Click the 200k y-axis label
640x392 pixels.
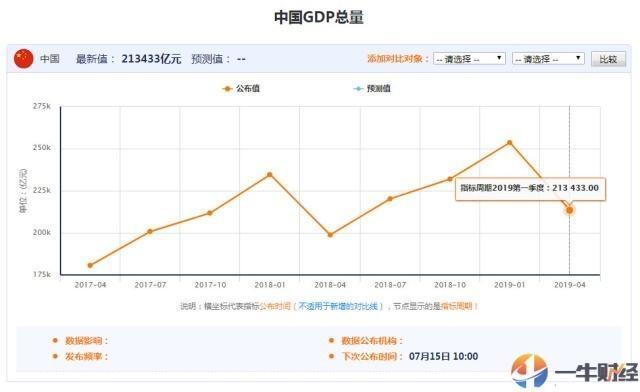coord(42,232)
